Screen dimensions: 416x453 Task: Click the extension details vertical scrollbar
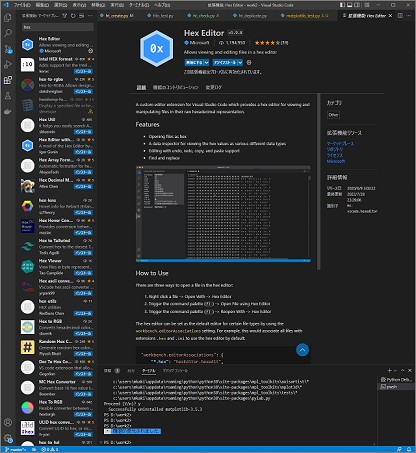pyautogui.click(x=319, y=182)
